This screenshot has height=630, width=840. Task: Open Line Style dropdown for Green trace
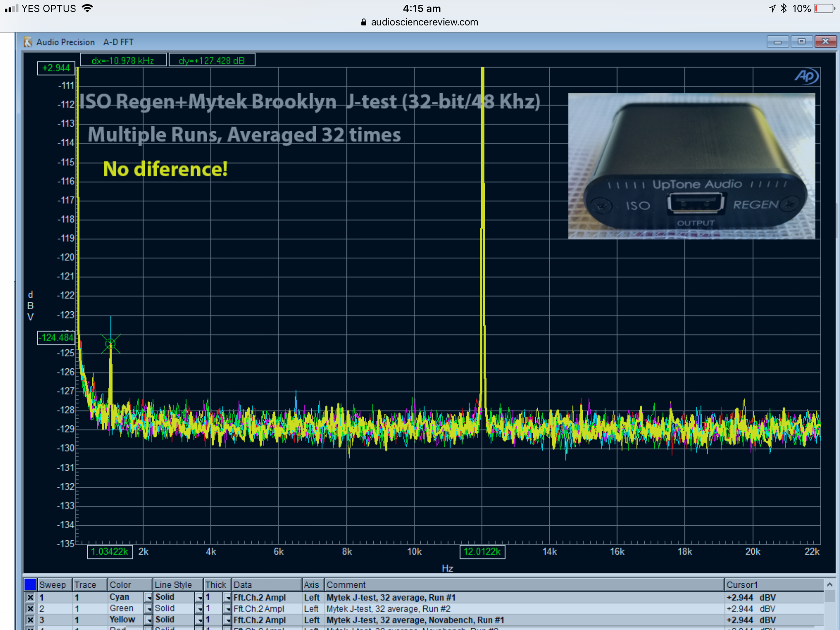[x=199, y=609]
